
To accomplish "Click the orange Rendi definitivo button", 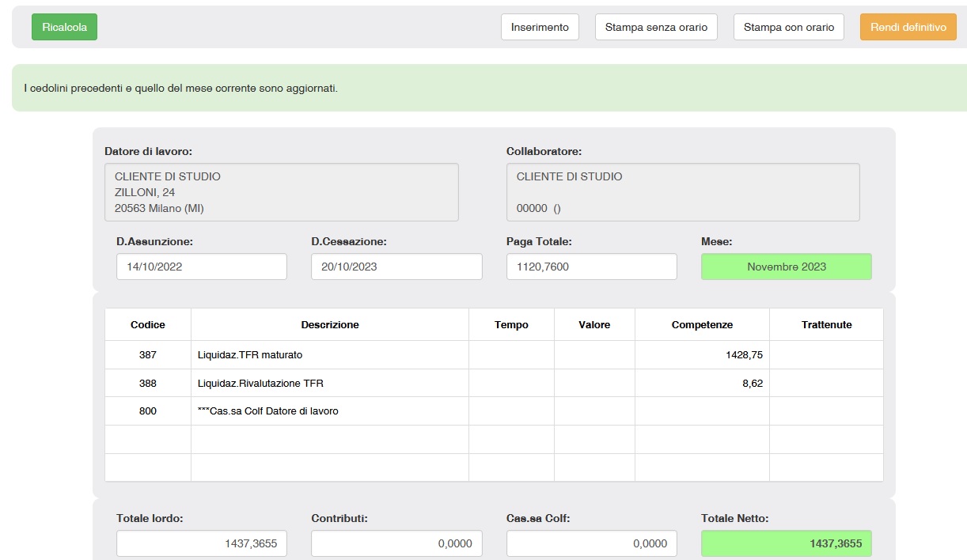I will 908,27.
